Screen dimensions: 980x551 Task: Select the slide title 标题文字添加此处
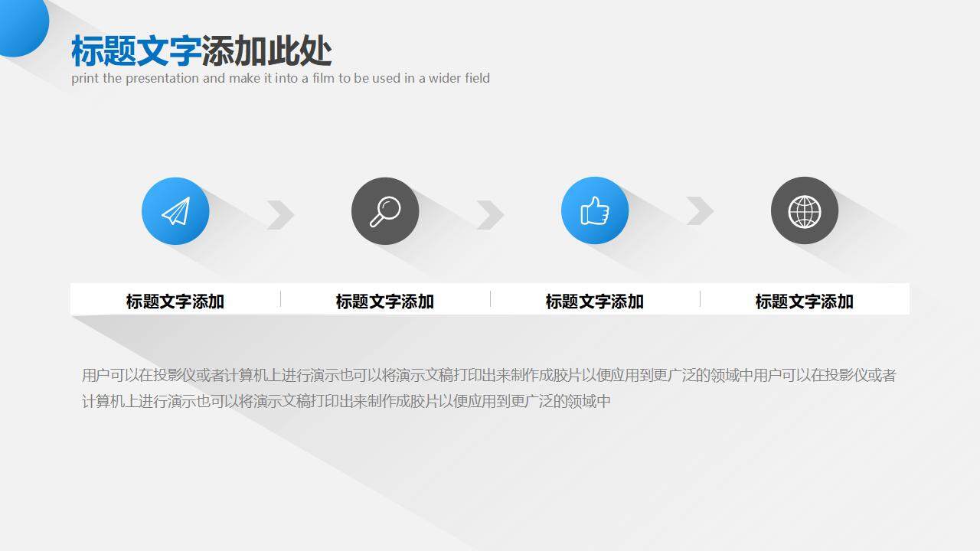coord(201,51)
